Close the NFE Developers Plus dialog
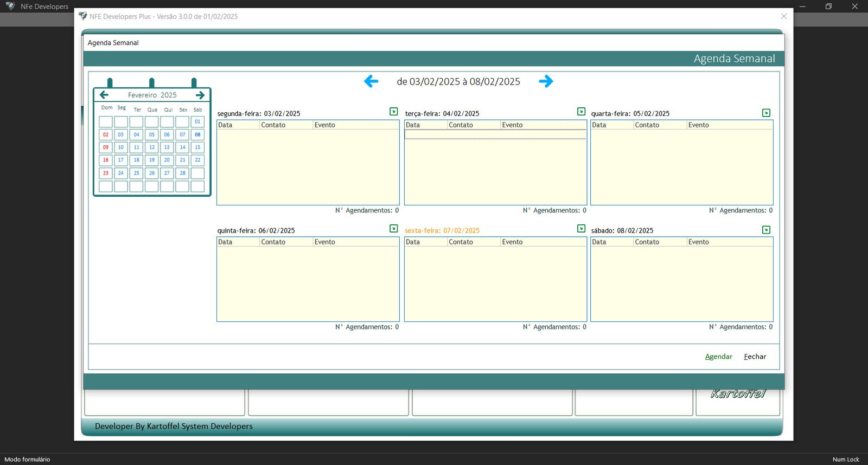 tap(783, 16)
